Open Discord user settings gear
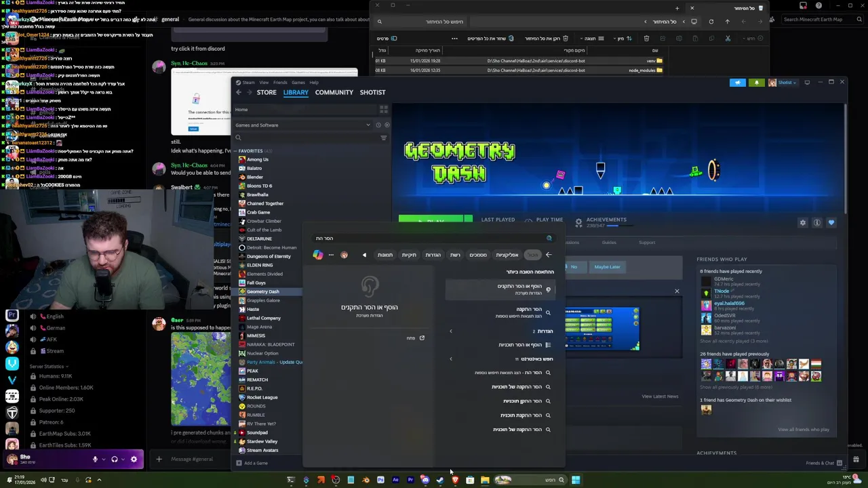 point(133,459)
